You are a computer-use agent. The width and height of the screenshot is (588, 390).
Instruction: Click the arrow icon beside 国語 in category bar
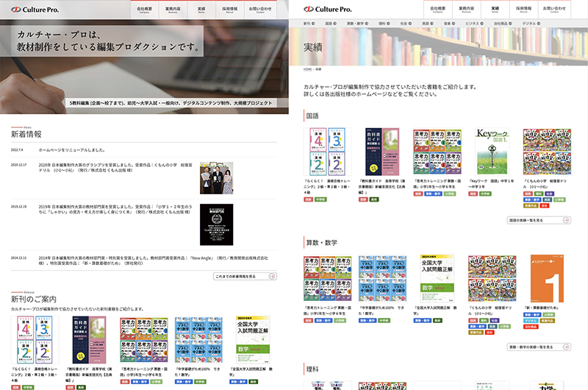(x=337, y=24)
